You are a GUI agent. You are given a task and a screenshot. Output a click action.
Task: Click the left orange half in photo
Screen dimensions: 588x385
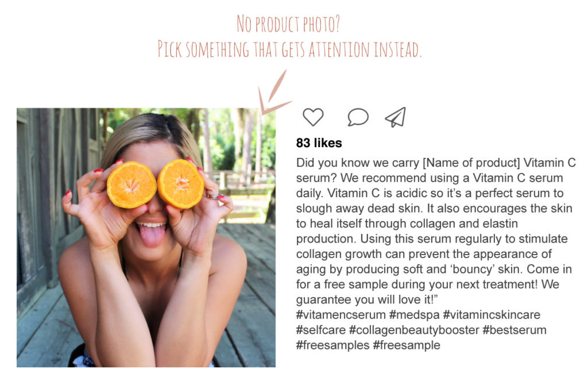click(131, 185)
